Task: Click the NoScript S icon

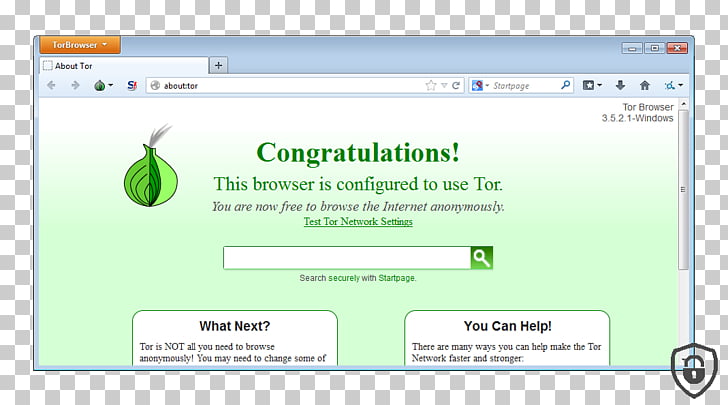Action: 132,85
